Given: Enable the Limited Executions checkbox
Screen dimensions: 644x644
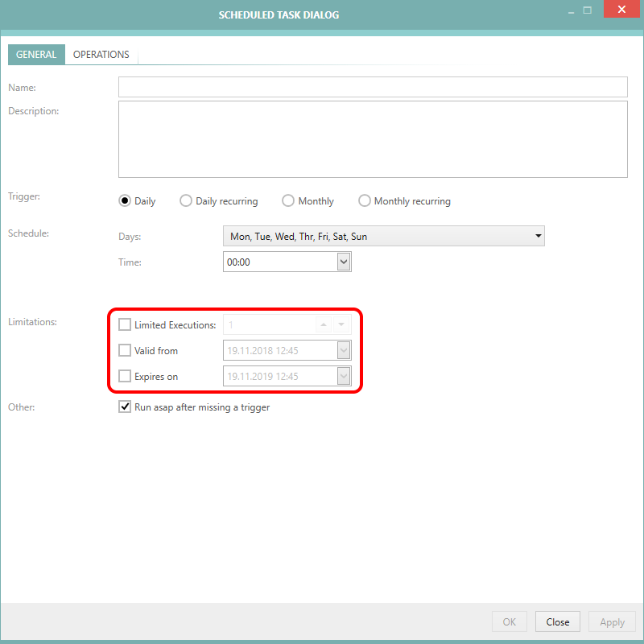Looking at the screenshot, I should point(125,325).
